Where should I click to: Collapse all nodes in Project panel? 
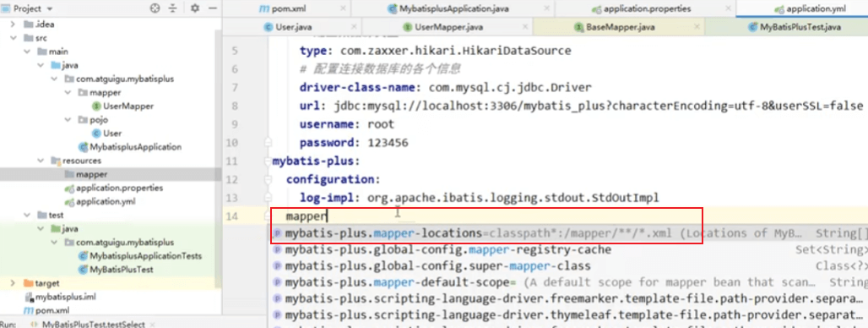pyautogui.click(x=173, y=8)
